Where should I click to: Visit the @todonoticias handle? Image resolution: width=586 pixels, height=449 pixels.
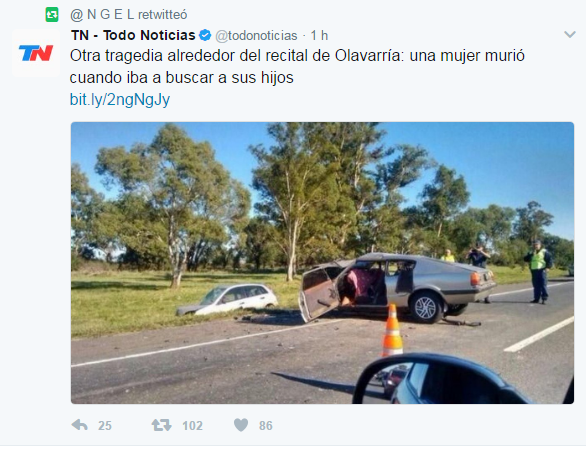coord(256,36)
